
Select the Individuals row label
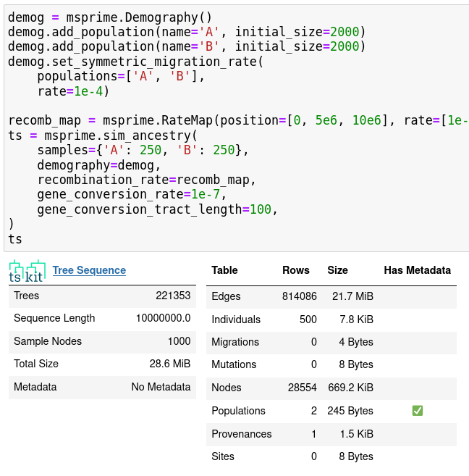pos(236,320)
